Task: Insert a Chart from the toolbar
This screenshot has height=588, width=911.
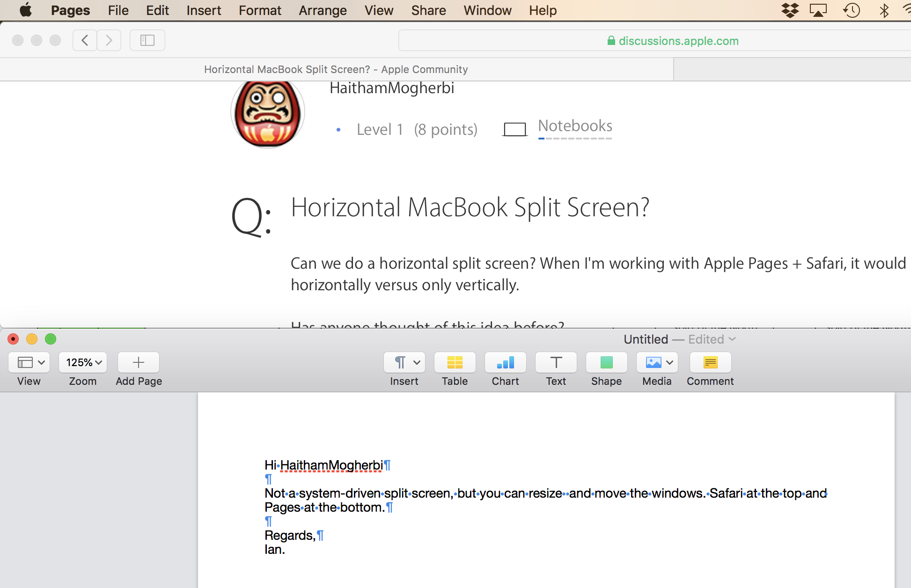Action: pos(505,363)
